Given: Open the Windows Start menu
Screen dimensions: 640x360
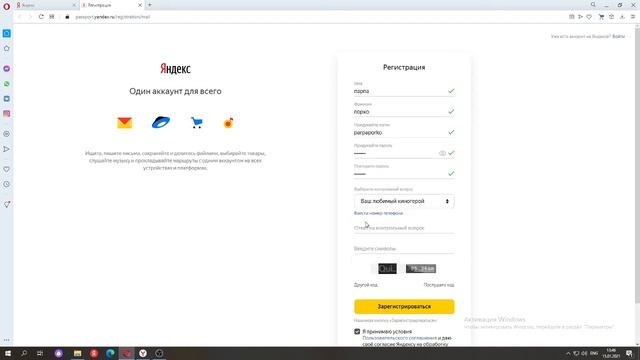Looking at the screenshot, I should [x=7, y=353].
